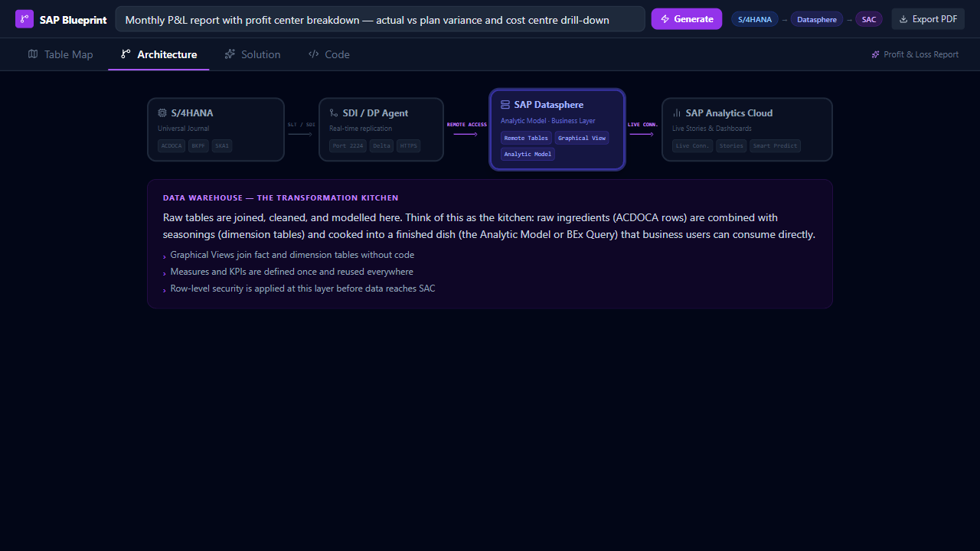Expand the S/4HANA pipeline chip in the header

(x=754, y=18)
